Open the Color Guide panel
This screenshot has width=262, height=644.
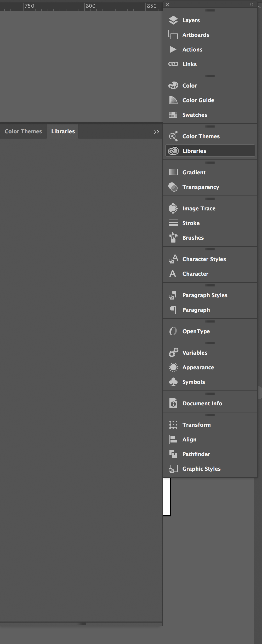(x=198, y=100)
